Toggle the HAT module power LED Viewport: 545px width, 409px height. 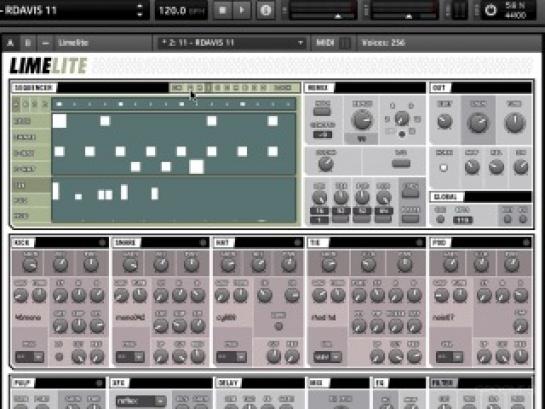(x=298, y=242)
